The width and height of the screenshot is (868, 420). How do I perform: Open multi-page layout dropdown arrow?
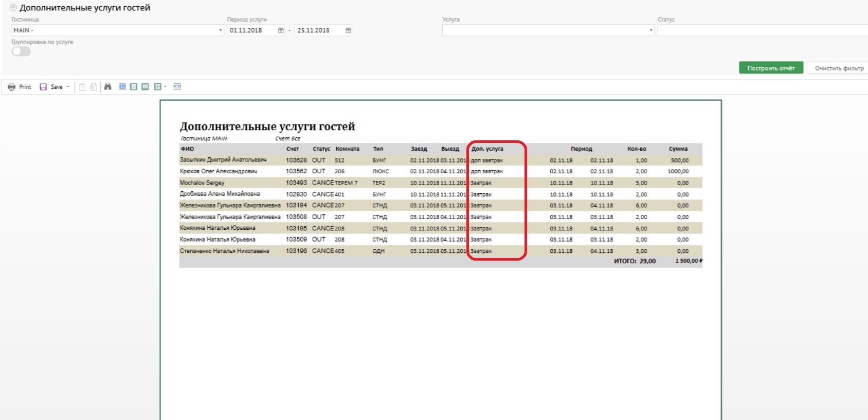pyautogui.click(x=165, y=87)
